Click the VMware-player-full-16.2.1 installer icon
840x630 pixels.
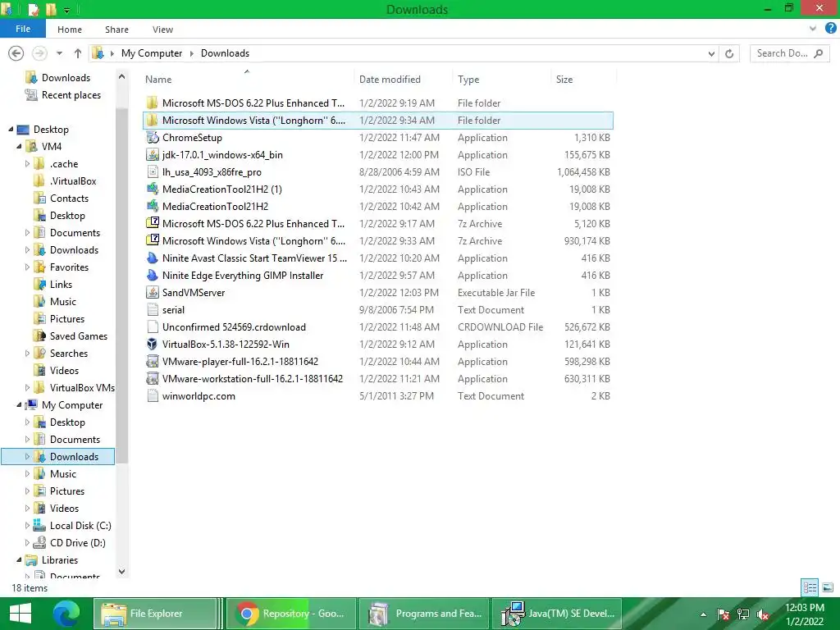(x=153, y=362)
